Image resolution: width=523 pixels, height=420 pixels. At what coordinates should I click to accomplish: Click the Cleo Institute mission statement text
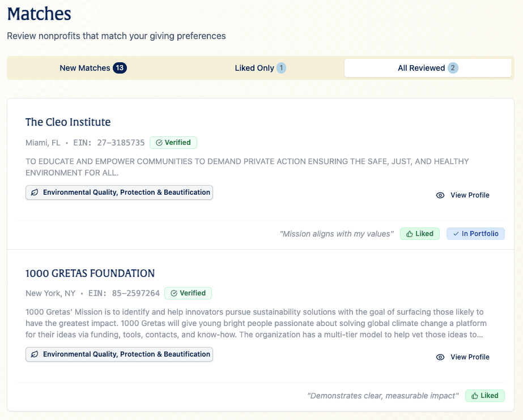247,167
